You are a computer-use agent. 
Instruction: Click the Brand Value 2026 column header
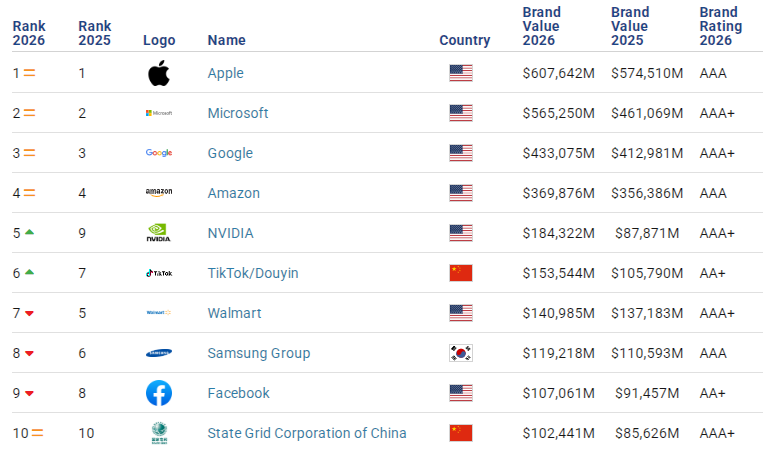click(x=541, y=26)
